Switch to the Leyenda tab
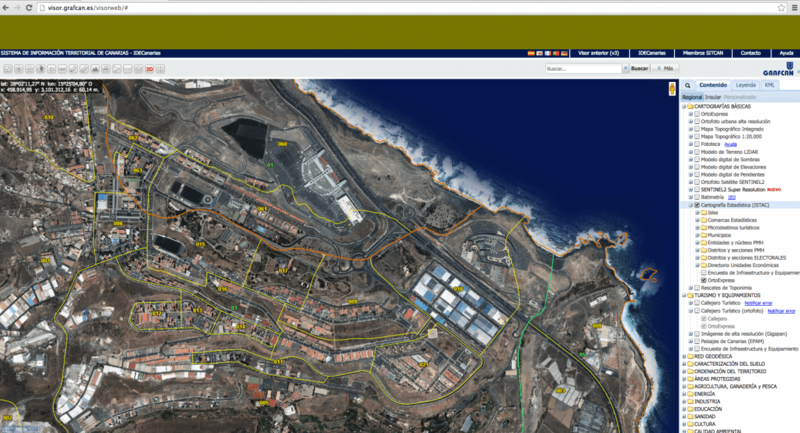This screenshot has height=433, width=800. [745, 86]
